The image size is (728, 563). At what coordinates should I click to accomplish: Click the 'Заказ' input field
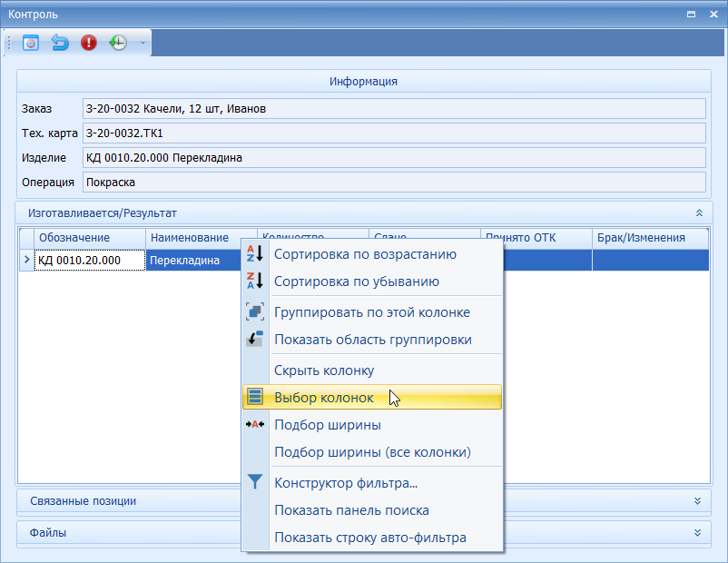coord(393,109)
